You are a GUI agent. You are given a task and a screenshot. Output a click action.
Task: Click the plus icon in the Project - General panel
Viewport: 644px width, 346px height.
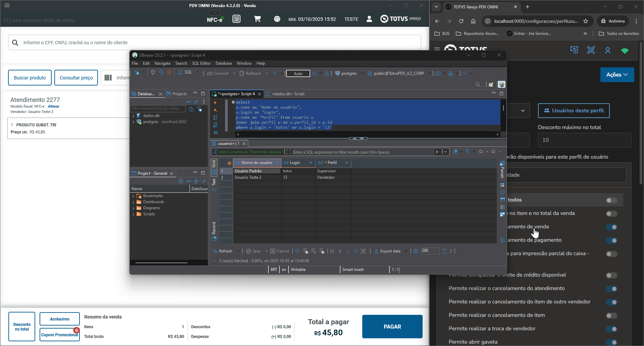coord(196,181)
